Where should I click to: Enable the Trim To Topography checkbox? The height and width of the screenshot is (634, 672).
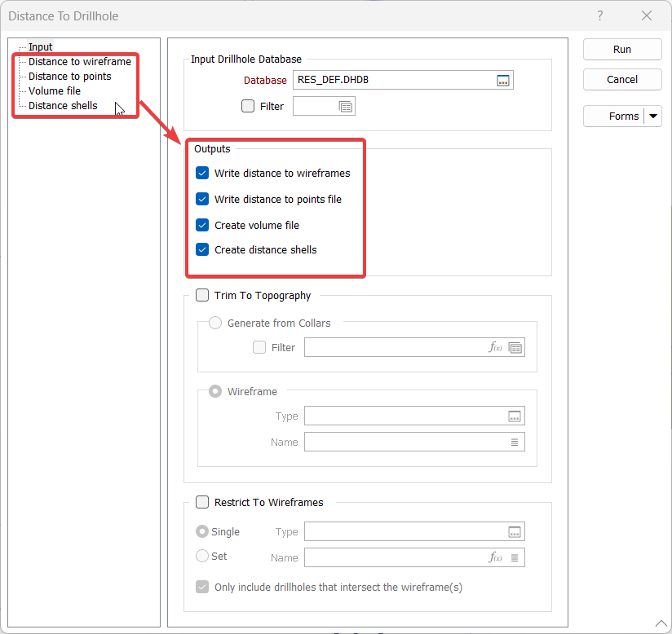(202, 296)
